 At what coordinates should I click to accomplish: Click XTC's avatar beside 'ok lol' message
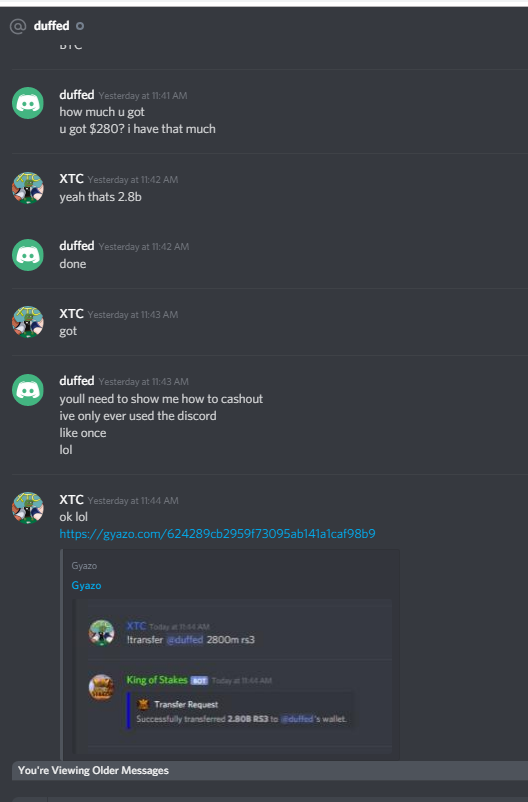coord(28,508)
